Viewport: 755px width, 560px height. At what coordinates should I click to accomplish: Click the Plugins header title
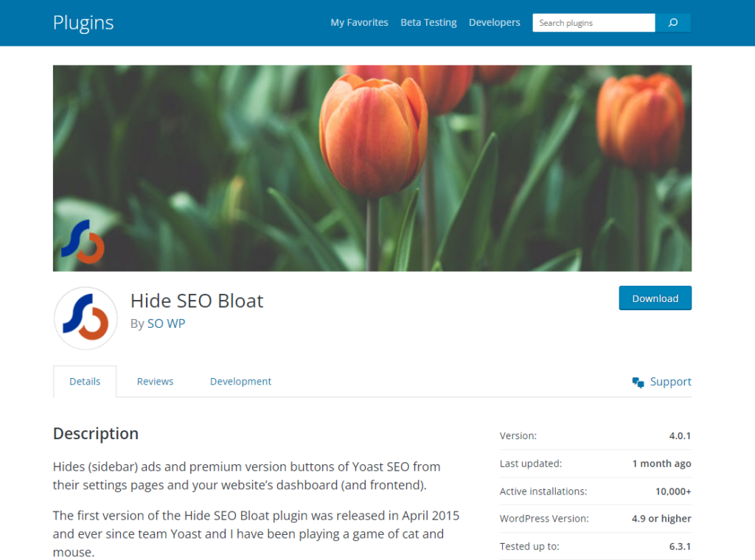coord(83,23)
